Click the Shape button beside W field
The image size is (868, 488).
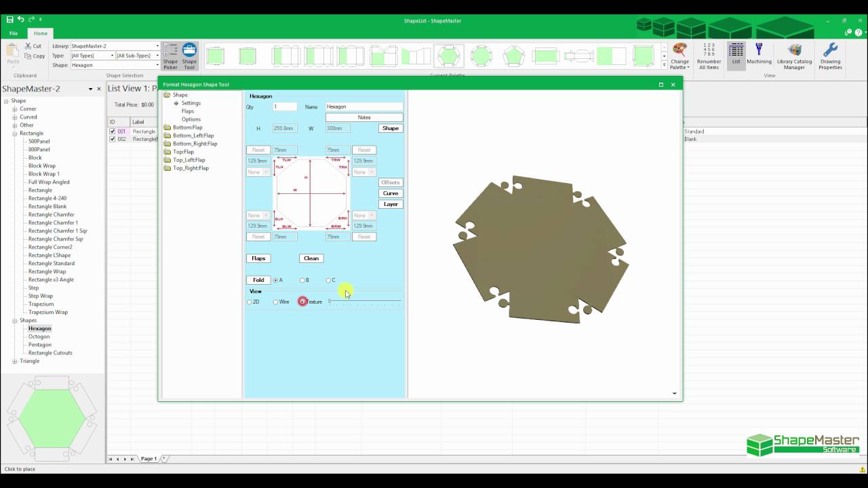[391, 128]
